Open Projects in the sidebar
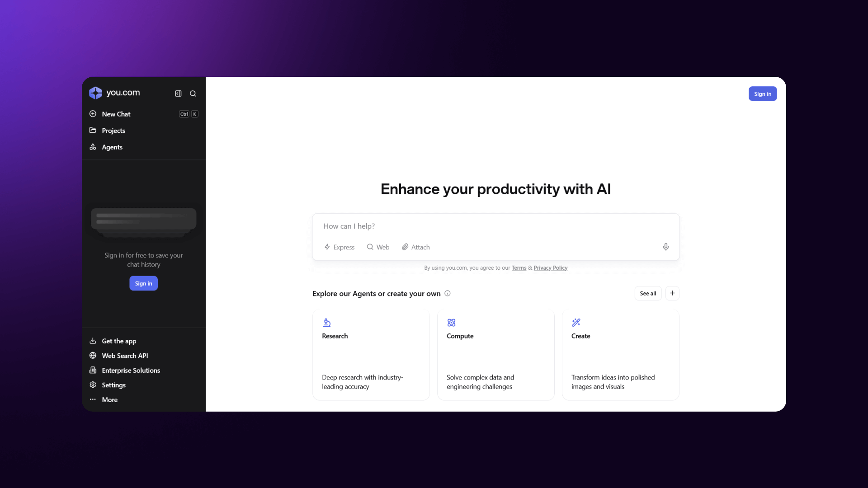 [x=113, y=131]
